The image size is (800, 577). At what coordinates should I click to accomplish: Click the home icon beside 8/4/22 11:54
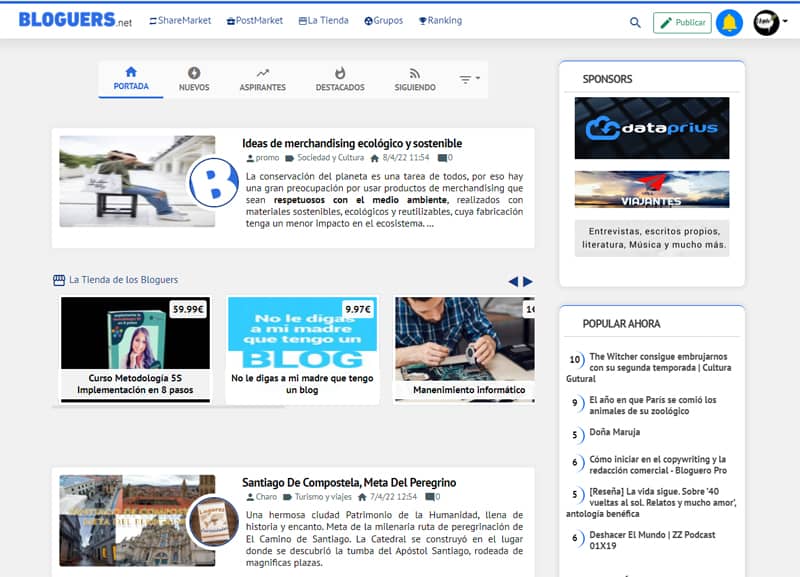click(374, 158)
